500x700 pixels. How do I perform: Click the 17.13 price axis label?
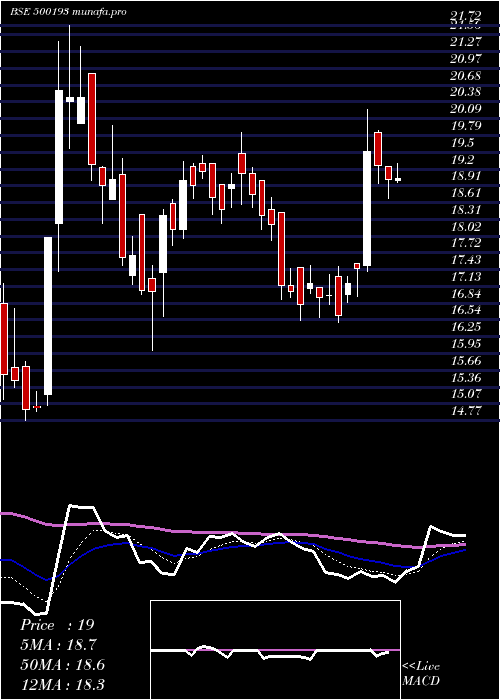click(466, 277)
